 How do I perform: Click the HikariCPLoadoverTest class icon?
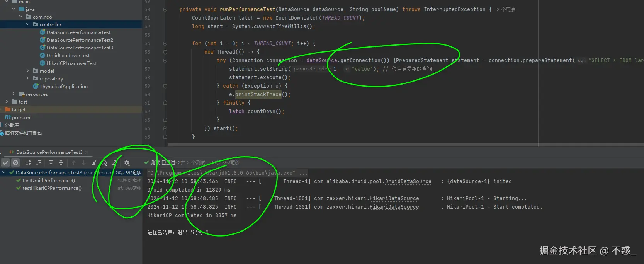pyautogui.click(x=42, y=63)
